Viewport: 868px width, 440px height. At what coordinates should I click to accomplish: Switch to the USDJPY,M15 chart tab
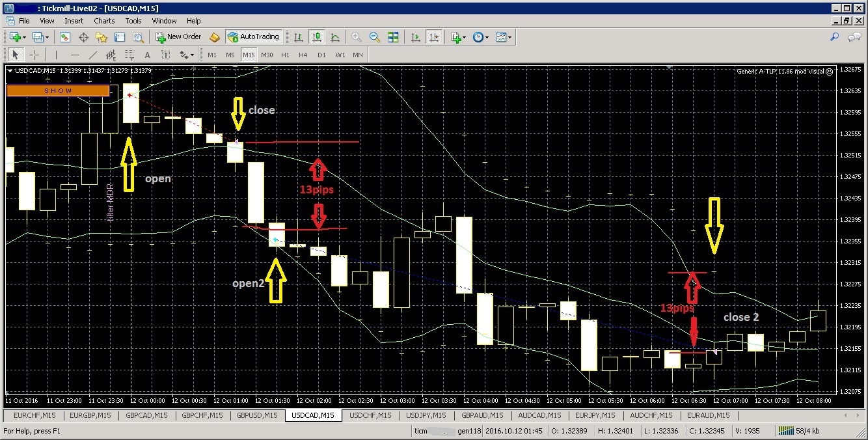tap(426, 415)
